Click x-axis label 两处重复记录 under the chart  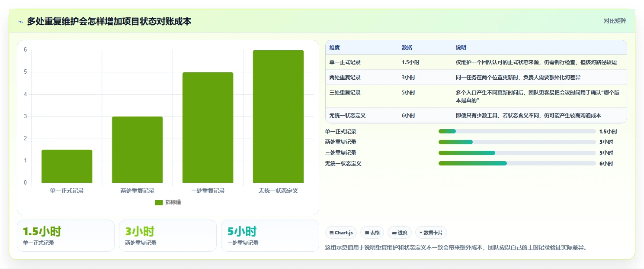point(138,191)
